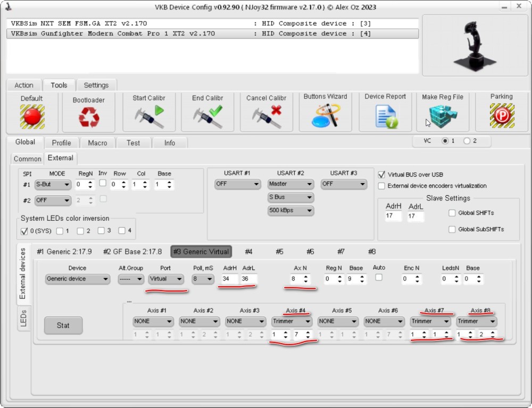Enable External device encoders virtualization
The image size is (532, 408).
[381, 186]
